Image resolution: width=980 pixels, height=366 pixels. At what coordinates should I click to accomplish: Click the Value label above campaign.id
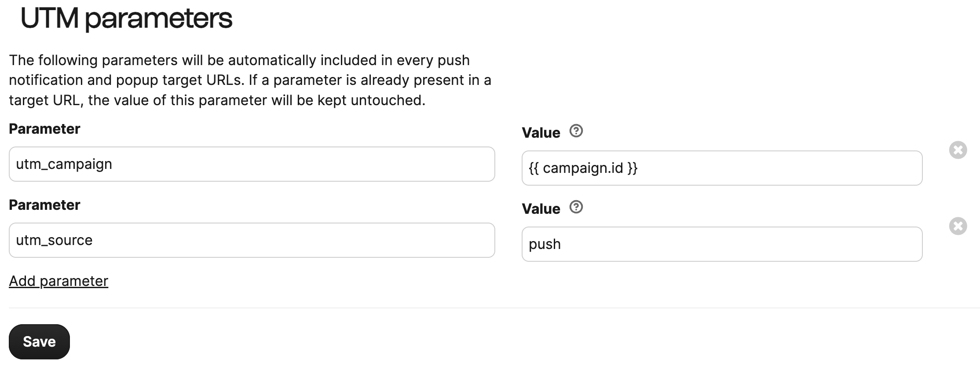coord(541,132)
